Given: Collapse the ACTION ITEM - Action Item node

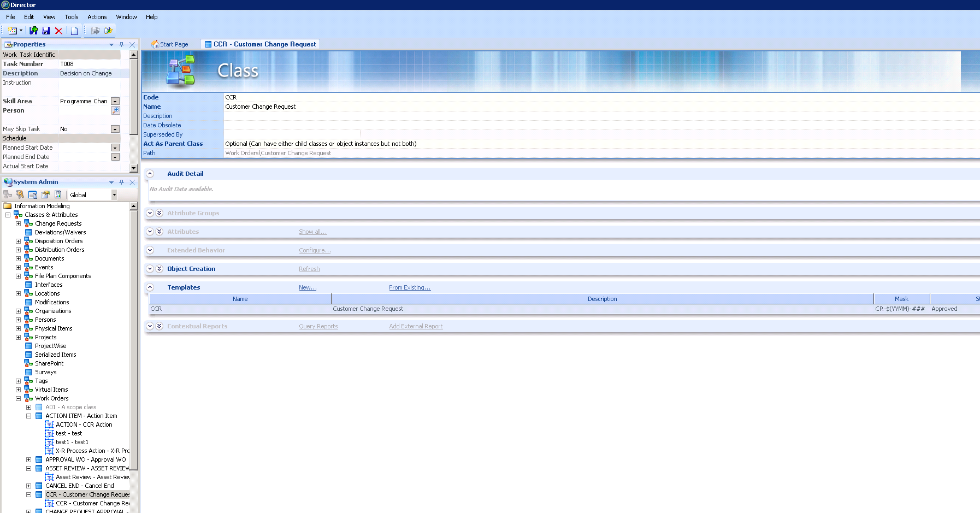Looking at the screenshot, I should 28,416.
